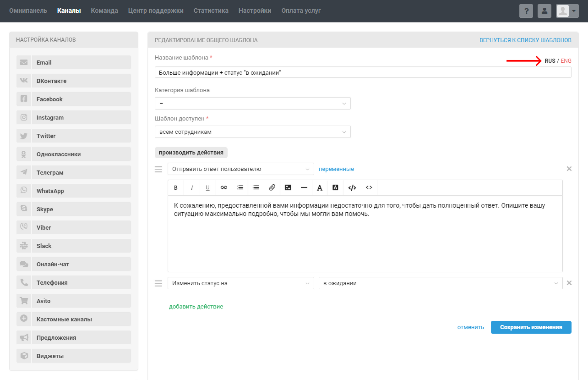Click the Сохранить изменения button
This screenshot has width=588, height=380.
pyautogui.click(x=531, y=327)
